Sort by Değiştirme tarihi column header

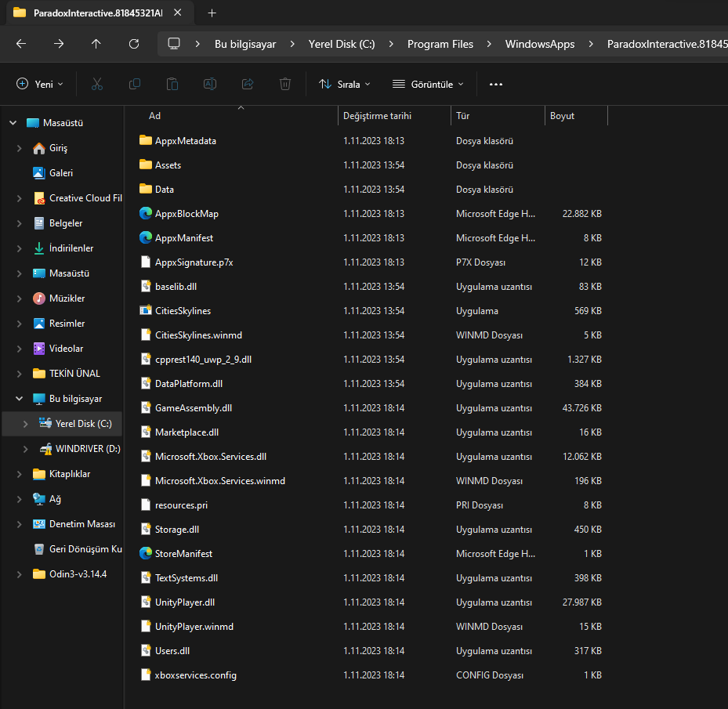tap(377, 116)
